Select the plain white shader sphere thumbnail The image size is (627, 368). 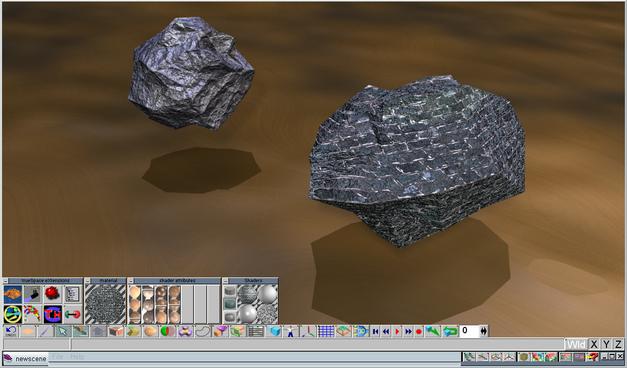pyautogui.click(x=267, y=294)
